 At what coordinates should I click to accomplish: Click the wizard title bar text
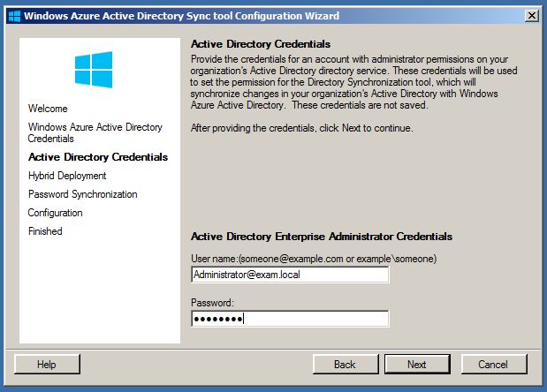coord(181,16)
